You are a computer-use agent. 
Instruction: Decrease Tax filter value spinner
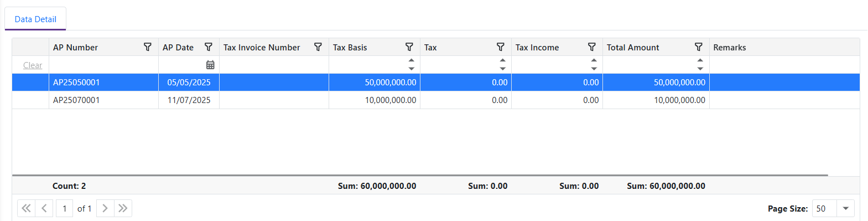pyautogui.click(x=502, y=69)
